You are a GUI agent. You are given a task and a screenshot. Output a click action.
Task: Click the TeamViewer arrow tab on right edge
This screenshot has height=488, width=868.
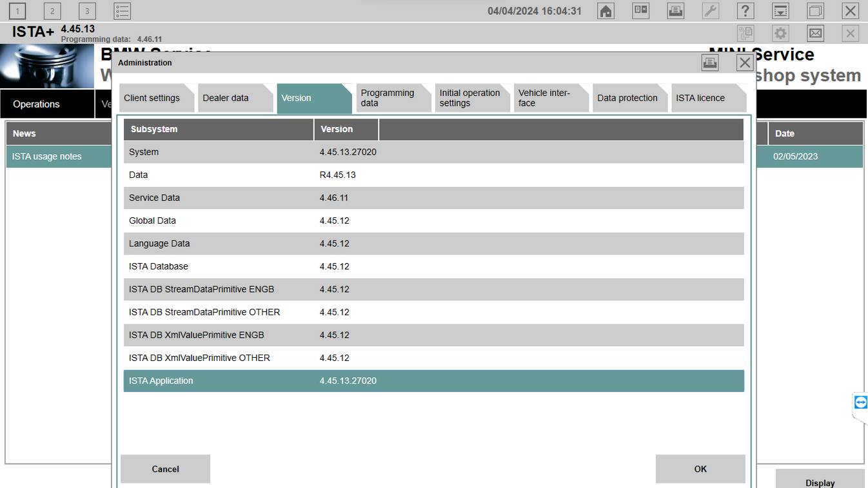[860, 402]
